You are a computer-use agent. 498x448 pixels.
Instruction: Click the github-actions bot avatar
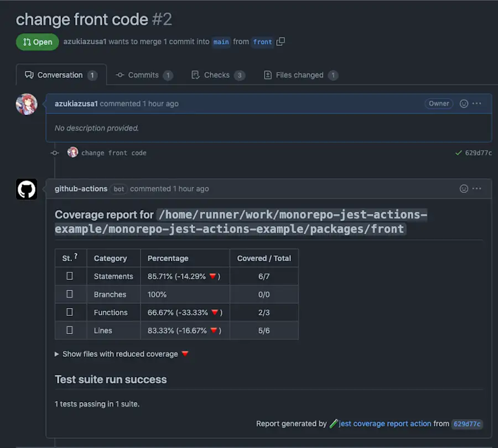26,189
